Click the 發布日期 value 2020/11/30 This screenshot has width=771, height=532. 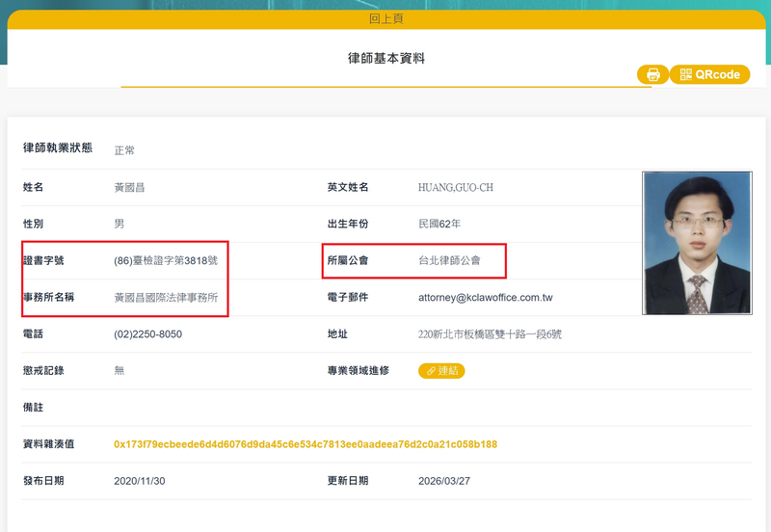pyautogui.click(x=142, y=481)
